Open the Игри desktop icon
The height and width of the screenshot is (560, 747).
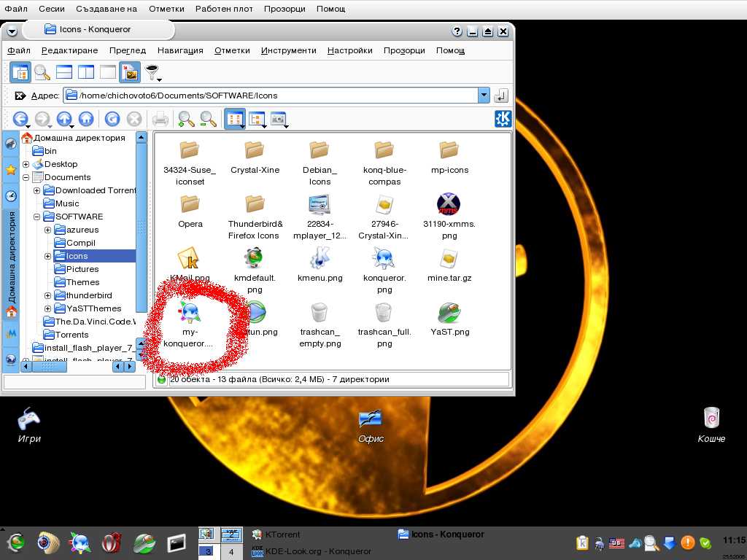coord(29,425)
